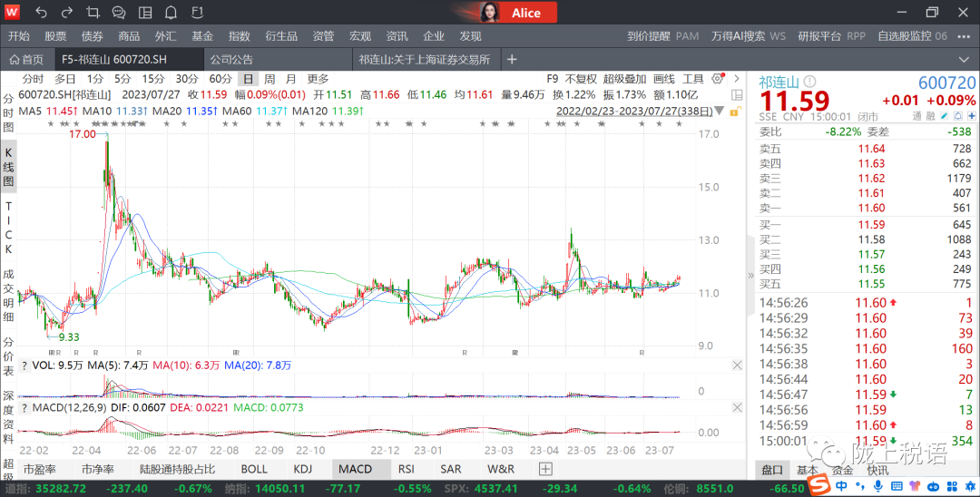Add a new tab with plus

click(x=512, y=59)
